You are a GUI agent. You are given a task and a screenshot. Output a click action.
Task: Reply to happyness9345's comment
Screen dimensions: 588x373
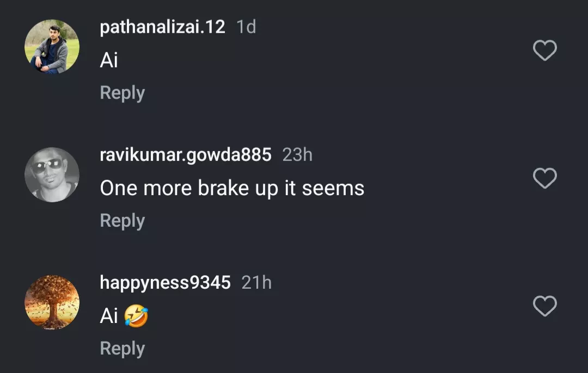122,349
